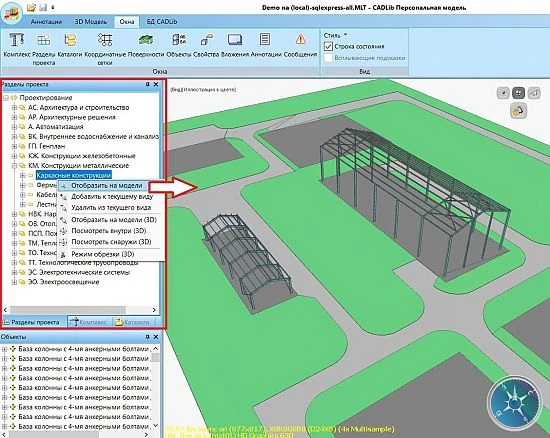This screenshot has width=550, height=438.
Task: Select ЭО. Электроосвещение tree item
Action: [63, 282]
